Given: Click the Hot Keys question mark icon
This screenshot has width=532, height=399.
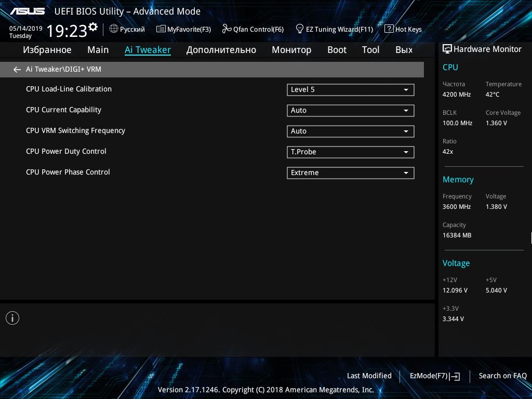Looking at the screenshot, I should 389,29.
